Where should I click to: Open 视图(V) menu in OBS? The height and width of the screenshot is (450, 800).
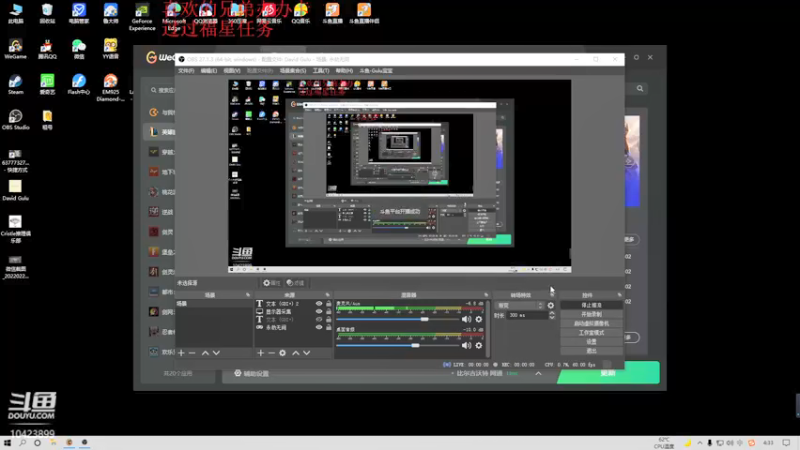click(x=232, y=70)
